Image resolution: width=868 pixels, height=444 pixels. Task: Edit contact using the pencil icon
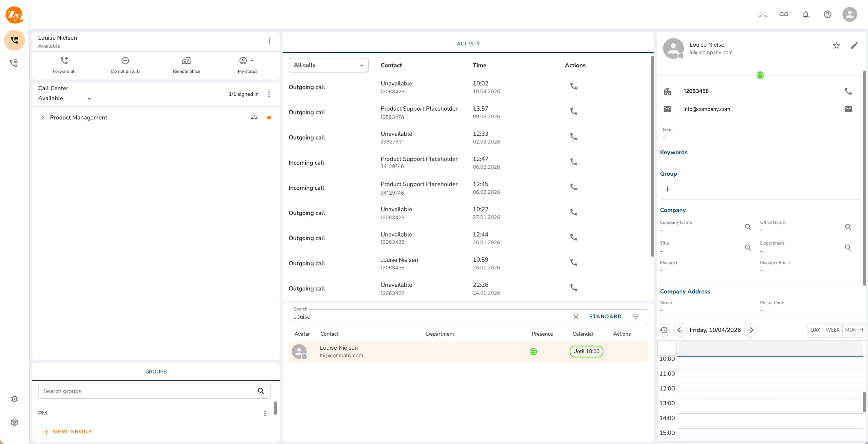(x=854, y=46)
